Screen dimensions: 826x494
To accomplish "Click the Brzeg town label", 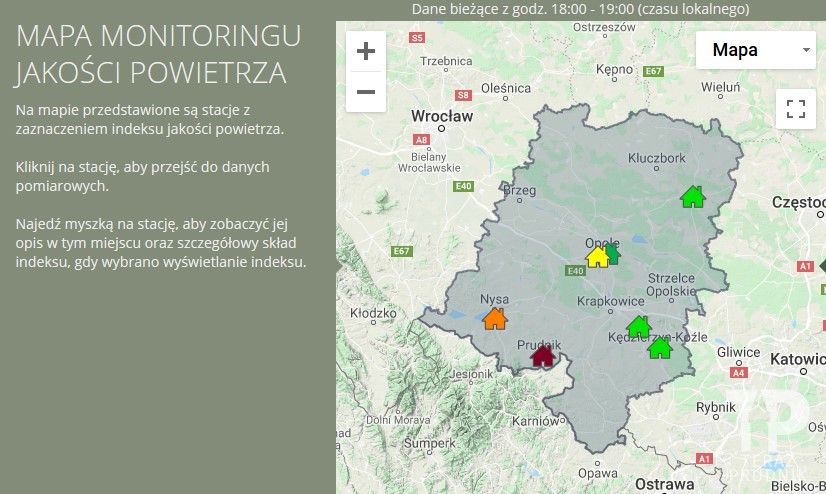I will pyautogui.click(x=519, y=191).
